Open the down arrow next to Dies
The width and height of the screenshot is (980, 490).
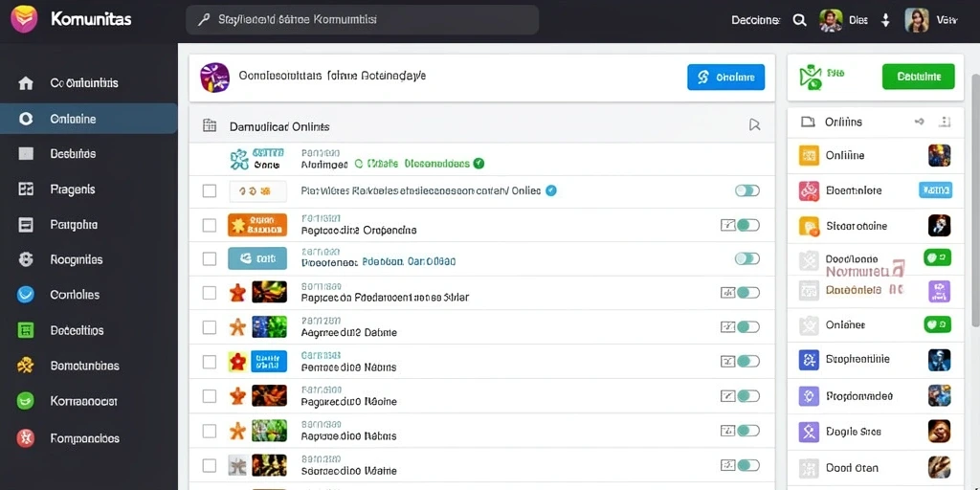(x=885, y=20)
